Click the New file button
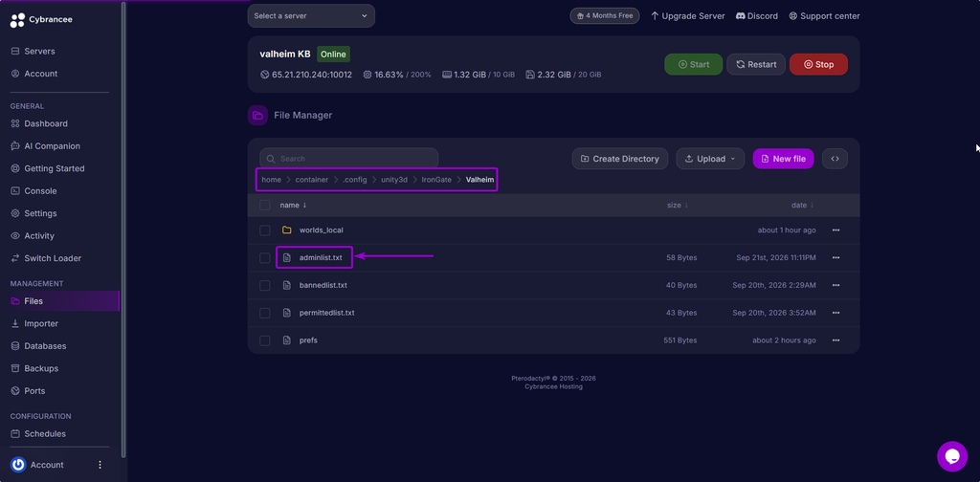980x482 pixels. [x=783, y=159]
